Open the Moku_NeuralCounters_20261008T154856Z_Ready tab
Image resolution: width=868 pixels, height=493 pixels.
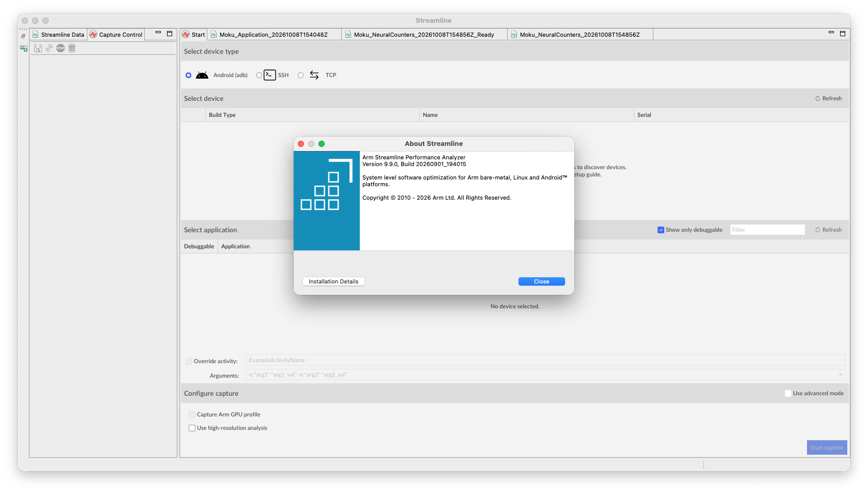coord(424,35)
